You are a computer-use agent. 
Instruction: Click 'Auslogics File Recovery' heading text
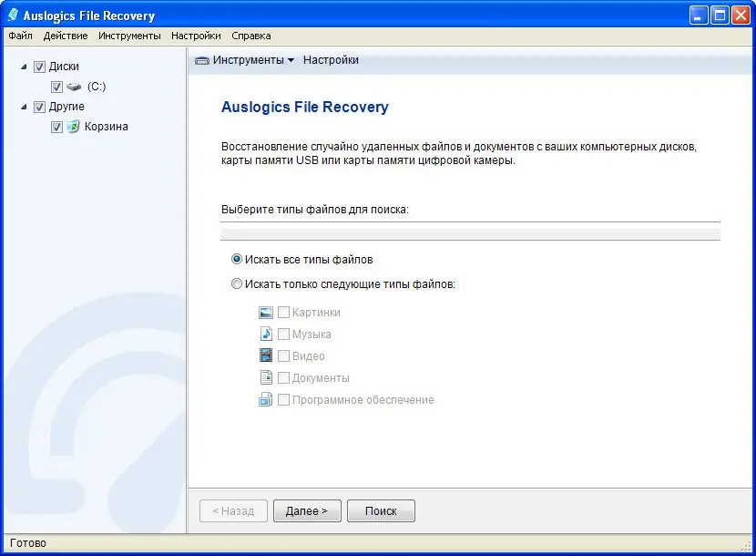(x=305, y=107)
